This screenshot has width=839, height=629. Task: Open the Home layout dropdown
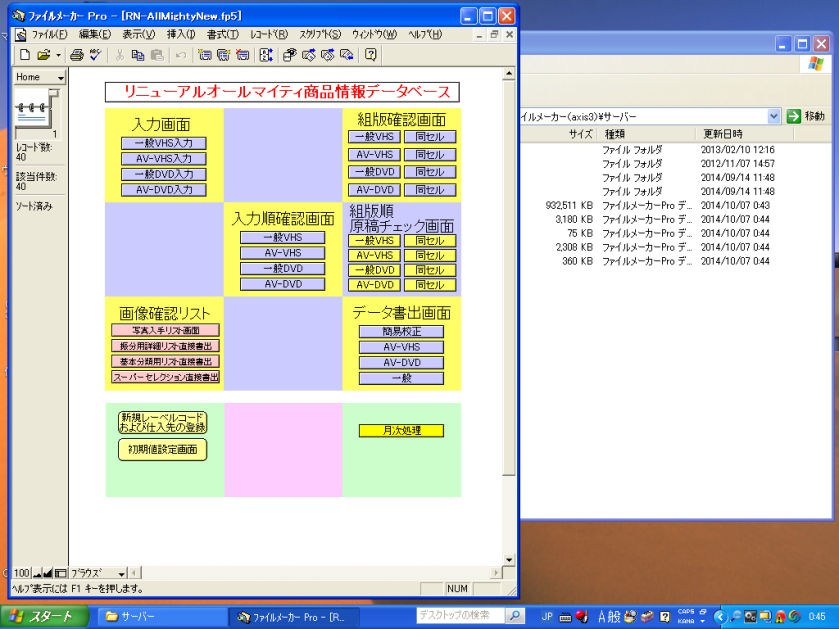(x=40, y=78)
